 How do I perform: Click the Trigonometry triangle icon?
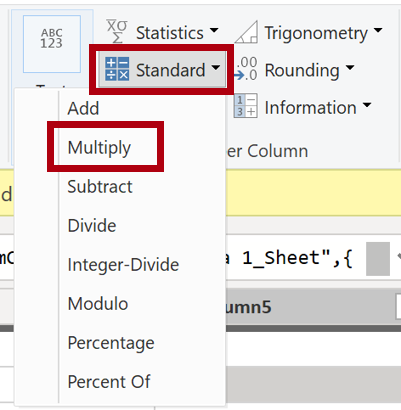(x=246, y=32)
